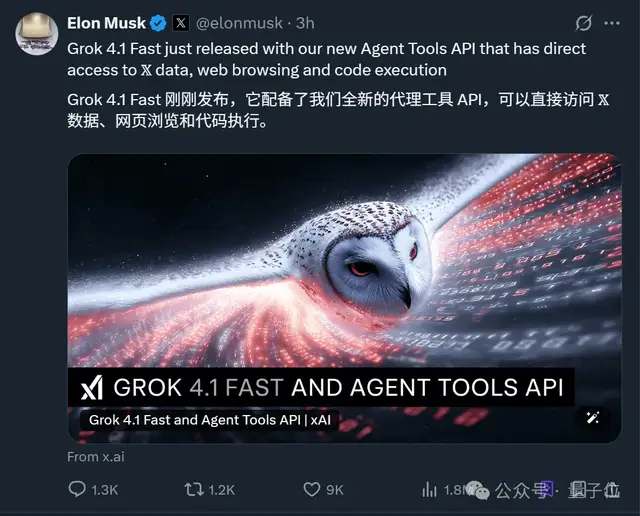
Task: Click the Grok 4.1 Fast card title label
Action: pyautogui.click(x=210, y=420)
